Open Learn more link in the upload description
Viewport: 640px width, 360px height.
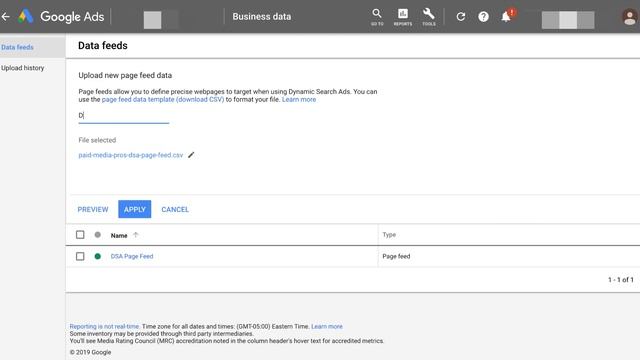(299, 99)
